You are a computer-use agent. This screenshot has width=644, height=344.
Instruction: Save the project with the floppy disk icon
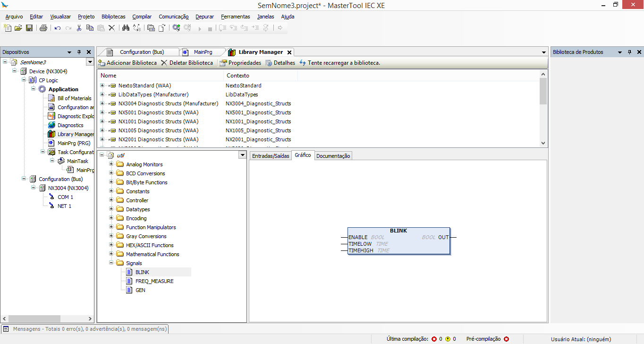pyautogui.click(x=29, y=28)
